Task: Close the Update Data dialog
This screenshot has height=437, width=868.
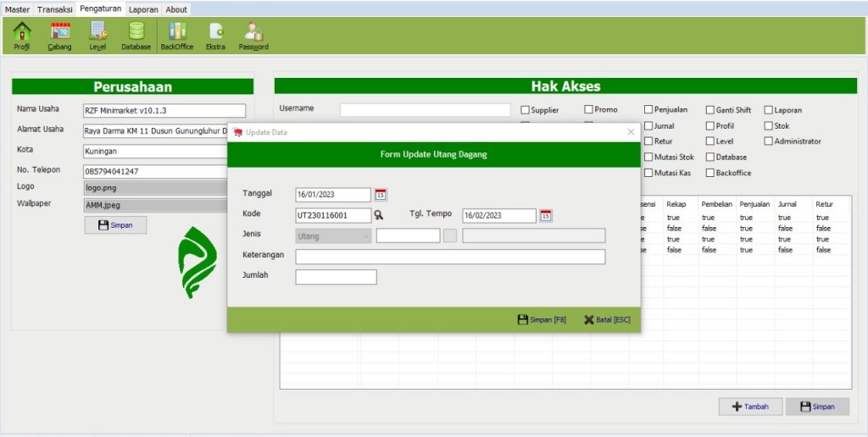Action: coord(631,131)
